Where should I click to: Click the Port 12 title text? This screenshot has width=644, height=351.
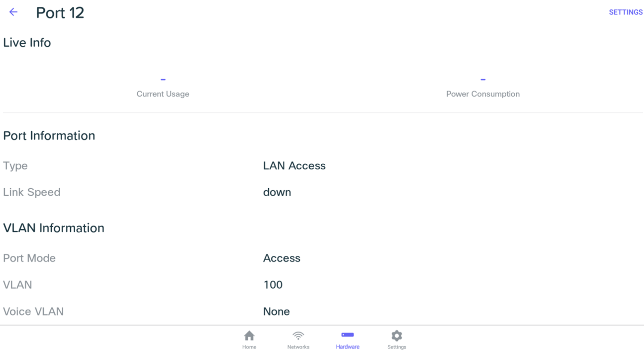(x=60, y=12)
